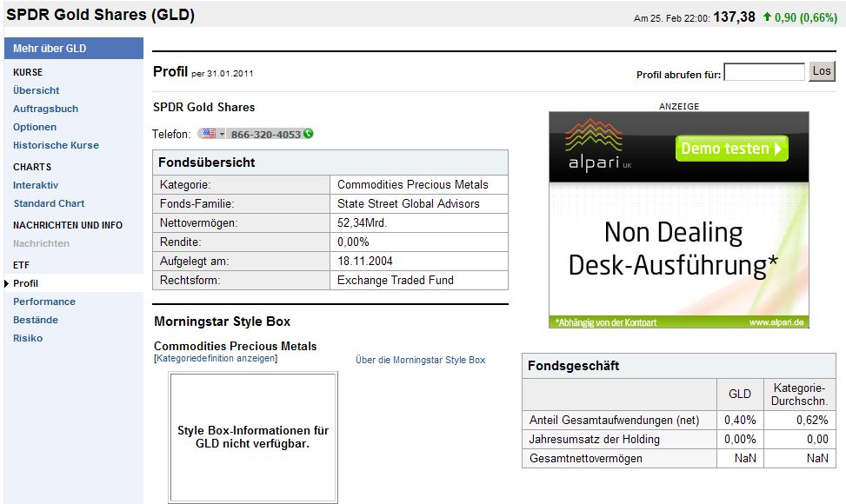Open the Interaktiv chart link
This screenshot has height=504, width=846.
[36, 185]
